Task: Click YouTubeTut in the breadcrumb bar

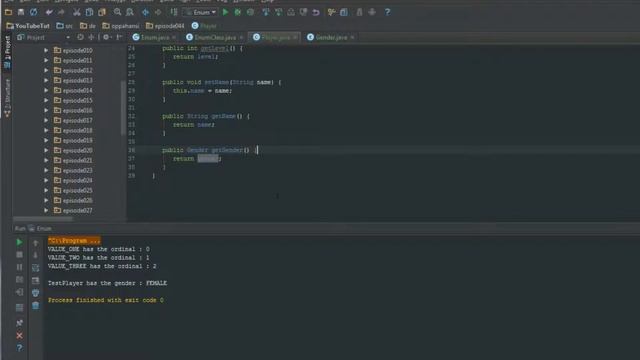Action: tap(28, 26)
